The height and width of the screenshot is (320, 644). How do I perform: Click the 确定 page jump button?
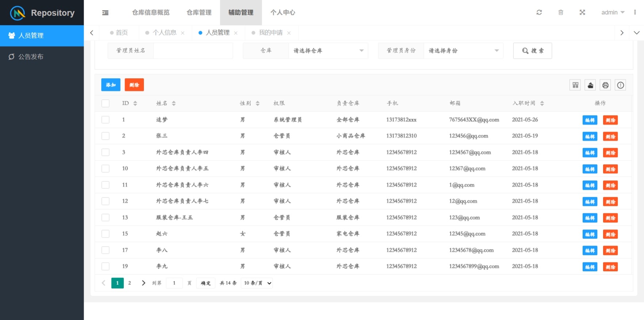206,283
